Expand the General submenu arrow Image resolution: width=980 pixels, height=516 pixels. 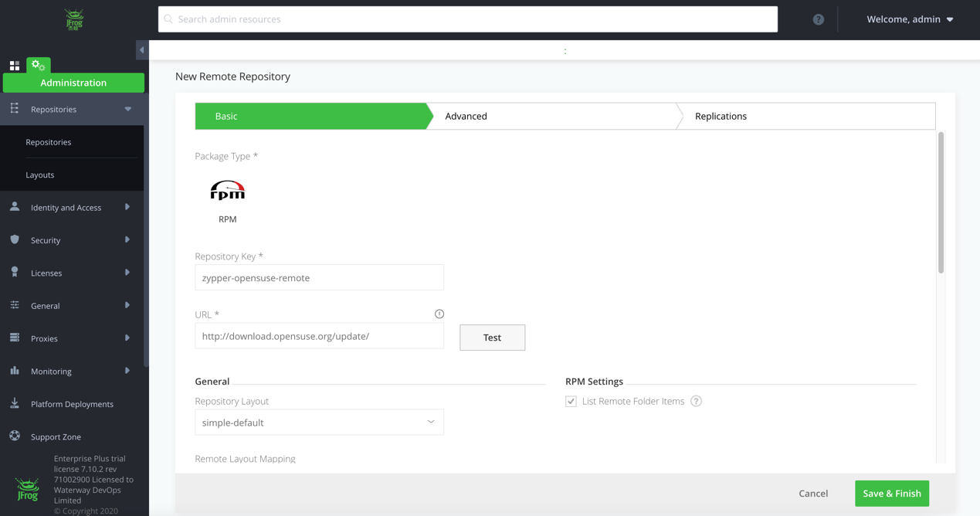(x=127, y=305)
